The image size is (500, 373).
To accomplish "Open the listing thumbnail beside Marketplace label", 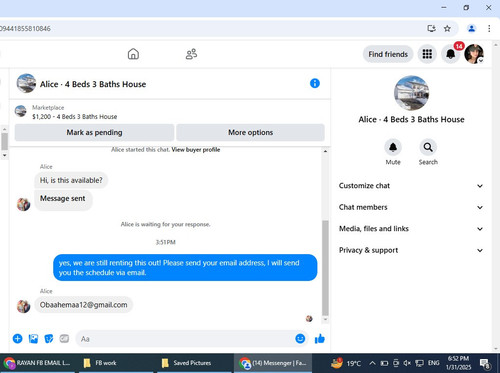I will (x=21, y=111).
